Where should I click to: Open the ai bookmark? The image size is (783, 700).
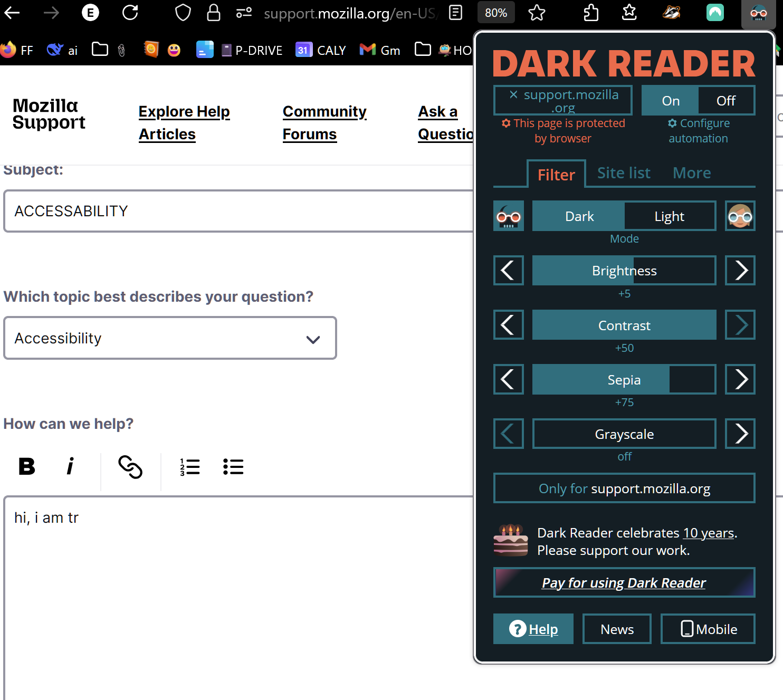[62, 50]
